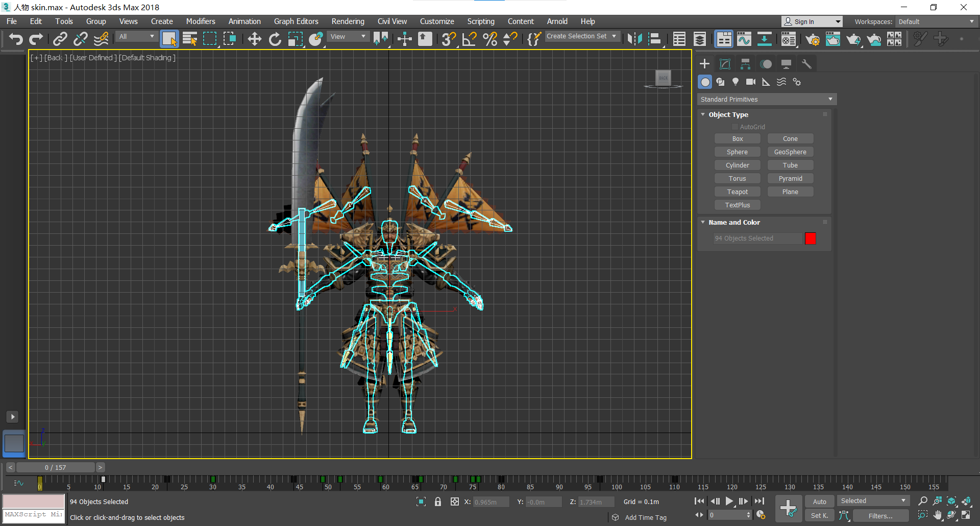Image resolution: width=980 pixels, height=526 pixels.
Task: Click the GeoSphere primitive button
Action: coord(790,152)
